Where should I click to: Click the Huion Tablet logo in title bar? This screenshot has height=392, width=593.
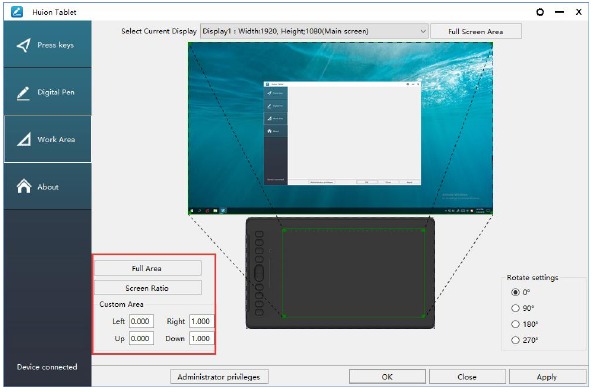point(17,12)
